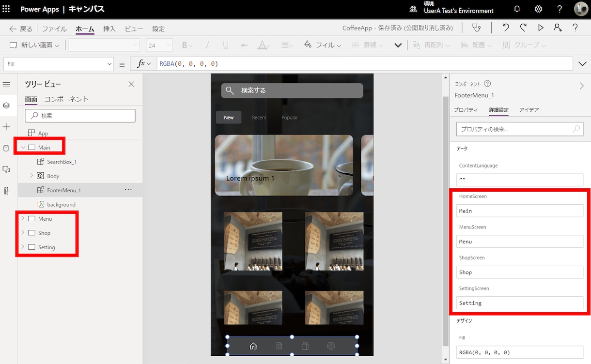Redo the last action
This screenshot has width=591, height=364.
[523, 28]
